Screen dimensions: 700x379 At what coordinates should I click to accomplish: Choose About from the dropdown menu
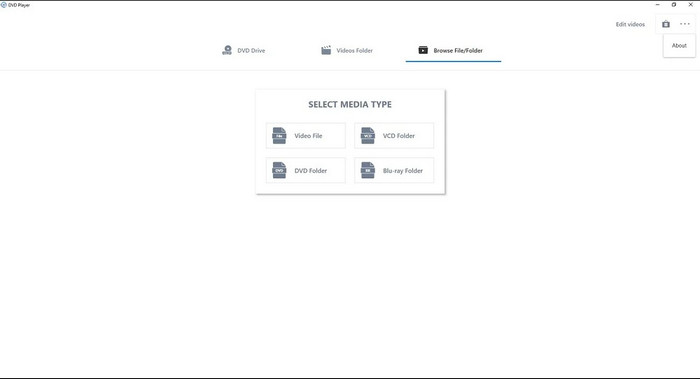pyautogui.click(x=679, y=46)
